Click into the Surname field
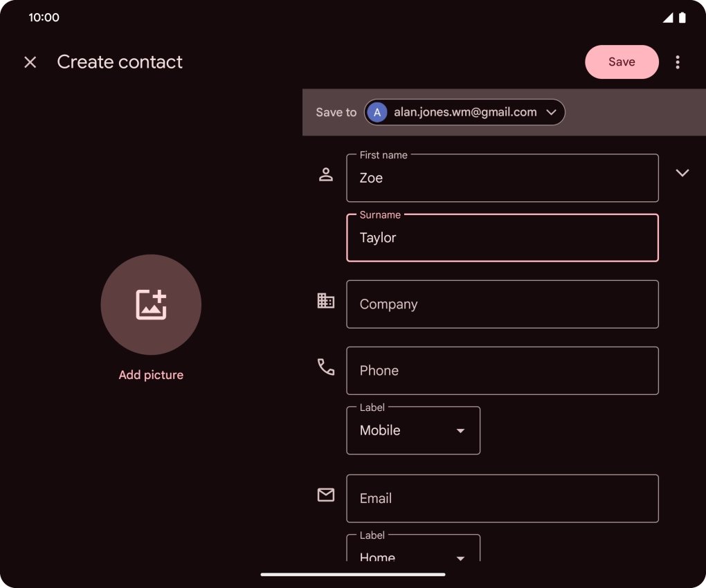Screen dimensions: 706x588 pos(502,238)
